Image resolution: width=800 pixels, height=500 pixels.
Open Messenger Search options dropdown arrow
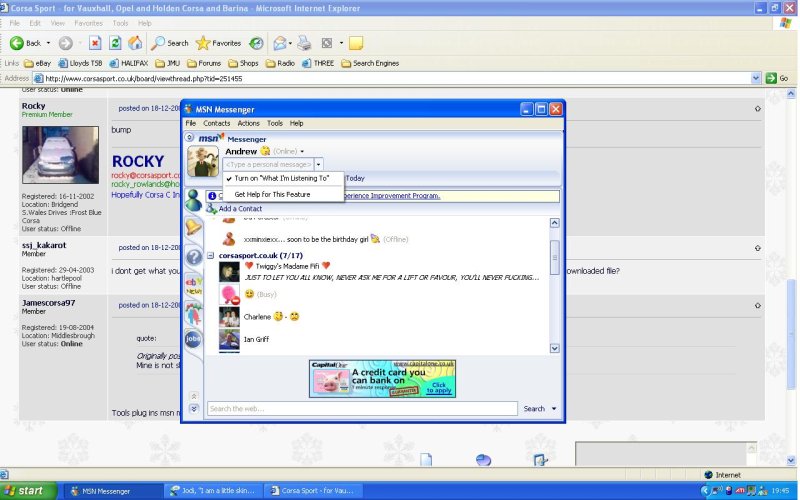pos(554,409)
